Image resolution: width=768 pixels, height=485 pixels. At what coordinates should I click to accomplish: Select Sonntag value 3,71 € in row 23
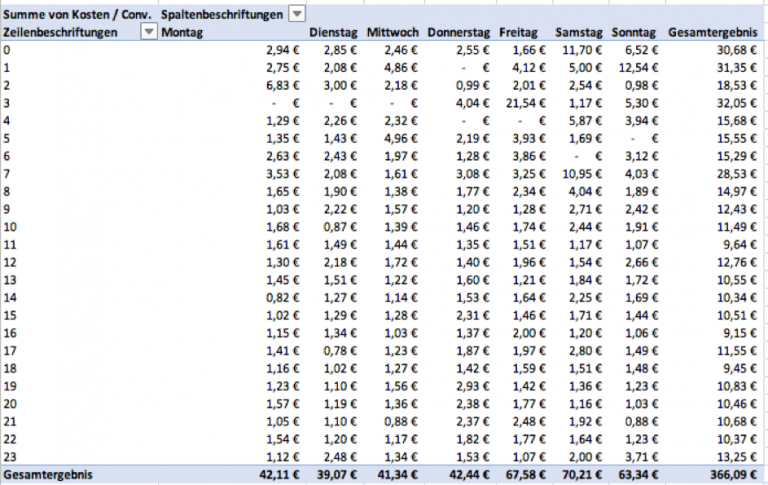(642, 457)
